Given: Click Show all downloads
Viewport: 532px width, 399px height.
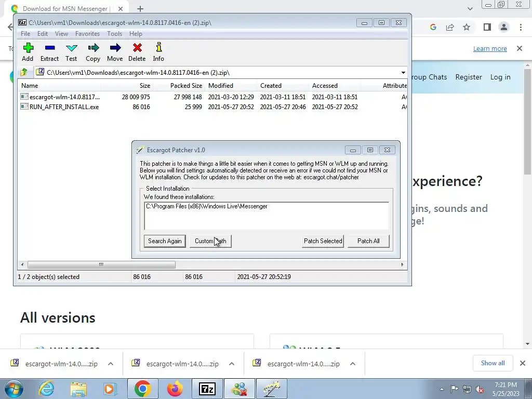Looking at the screenshot, I should pos(493,363).
